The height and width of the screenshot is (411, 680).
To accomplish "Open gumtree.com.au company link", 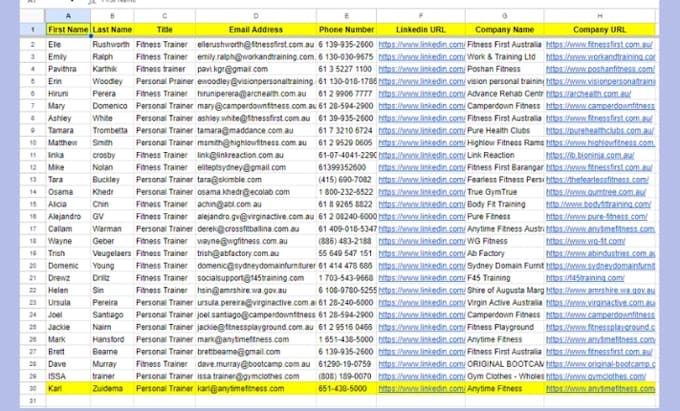I will coord(596,192).
